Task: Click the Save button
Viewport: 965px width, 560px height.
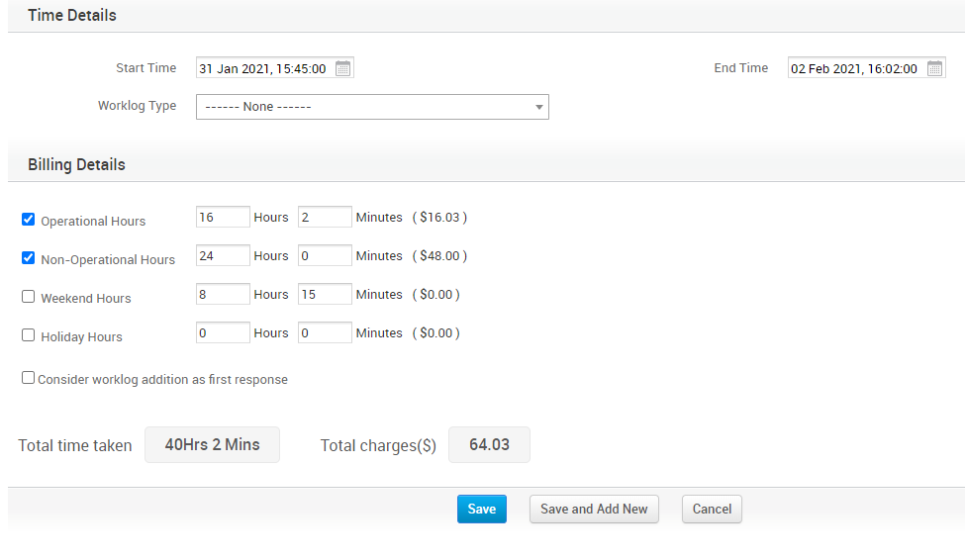Action: [481, 509]
